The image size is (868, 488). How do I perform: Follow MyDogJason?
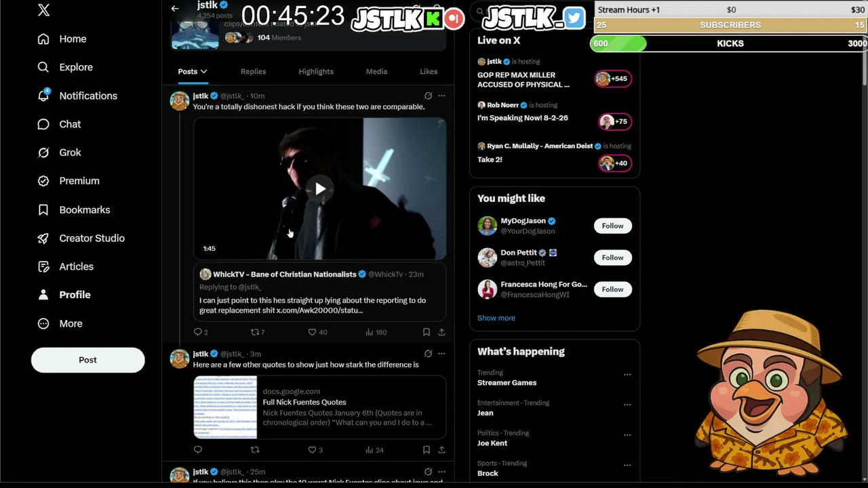click(612, 226)
